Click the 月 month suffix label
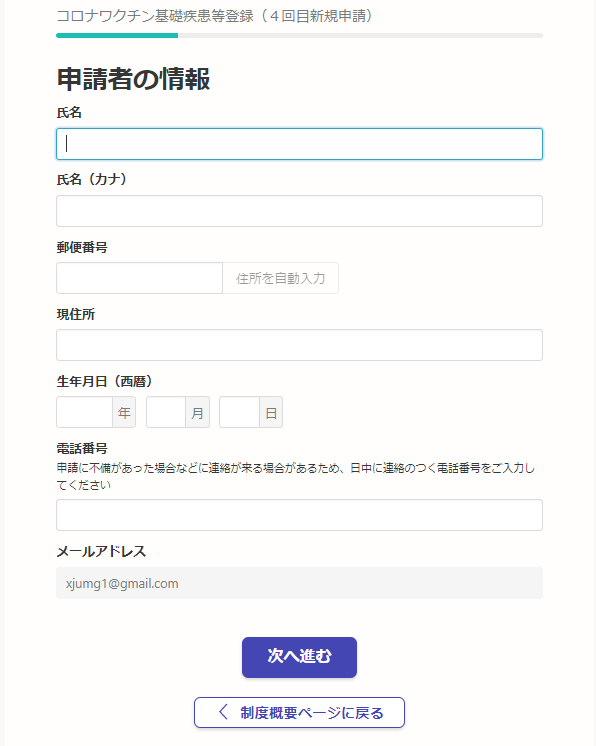 pos(197,412)
